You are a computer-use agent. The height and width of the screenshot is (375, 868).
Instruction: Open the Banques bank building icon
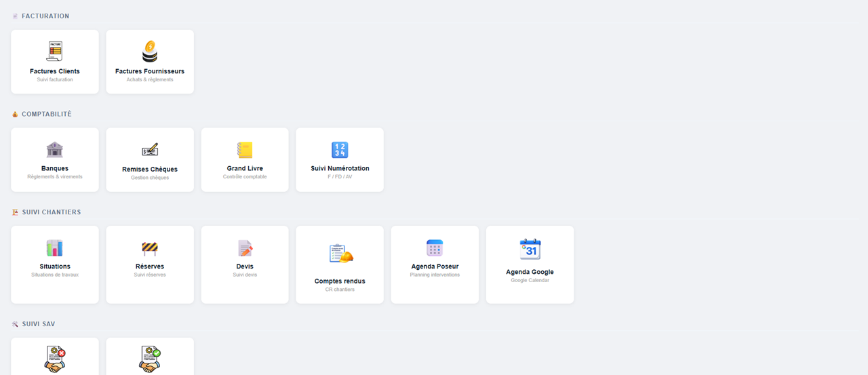pos(54,150)
